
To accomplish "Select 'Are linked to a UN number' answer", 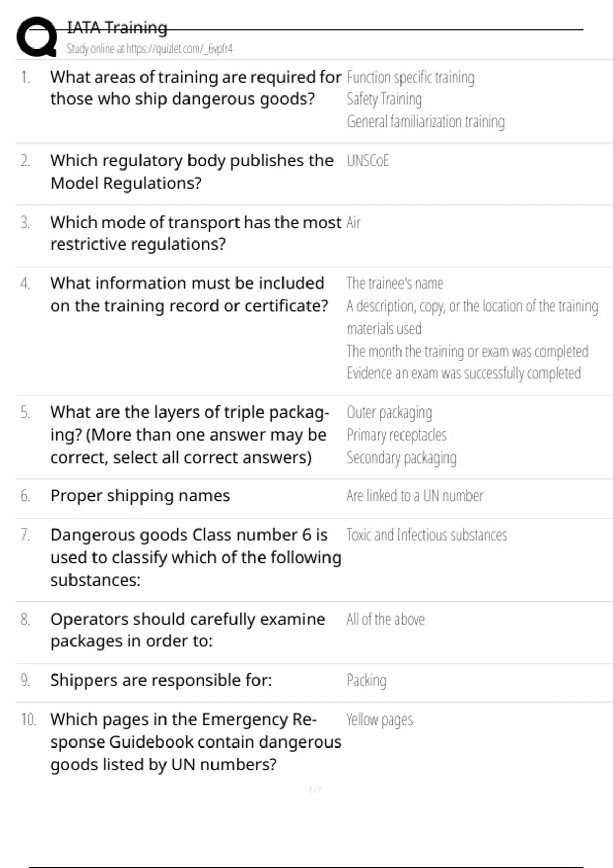I will click(x=414, y=496).
